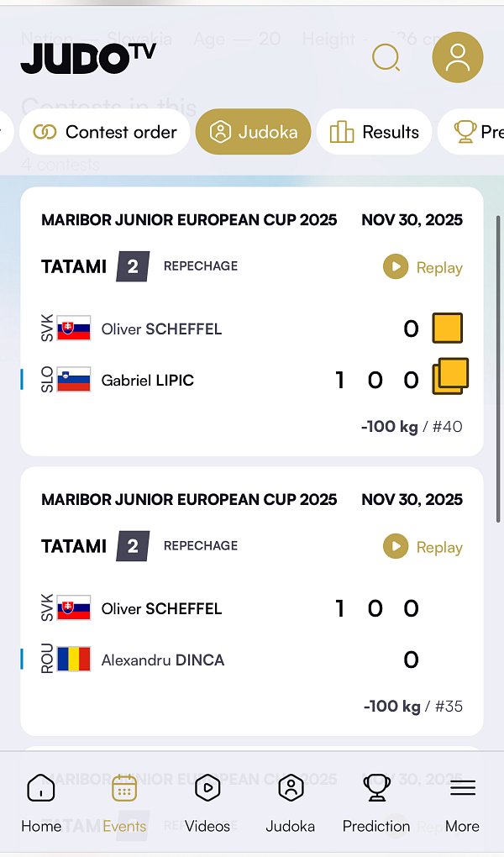Screen dimensions: 504x857
Task: Tap the Home navigation icon
Action: point(41,802)
